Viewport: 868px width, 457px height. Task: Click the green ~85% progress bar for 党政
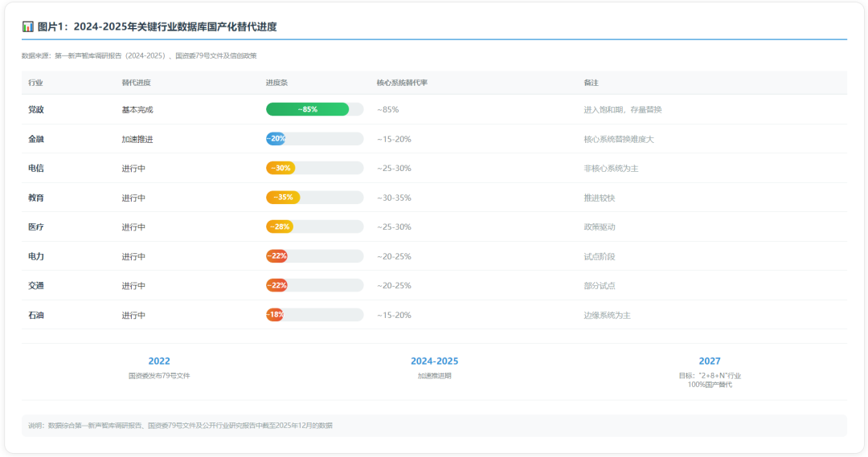click(x=307, y=109)
